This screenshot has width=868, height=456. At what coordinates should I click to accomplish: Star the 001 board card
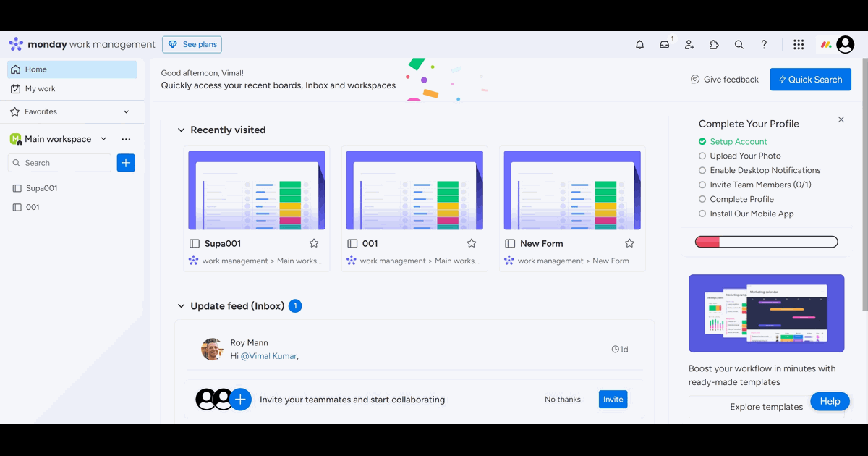[x=472, y=244]
